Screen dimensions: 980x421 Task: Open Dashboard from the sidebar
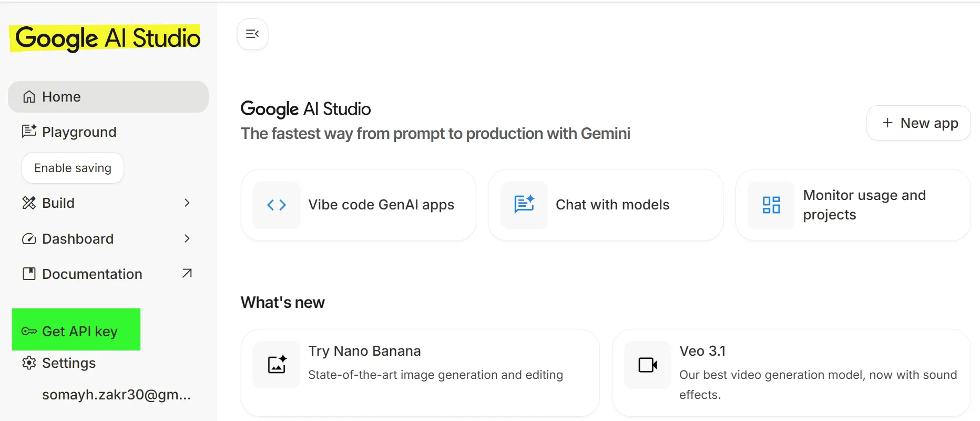pyautogui.click(x=108, y=239)
